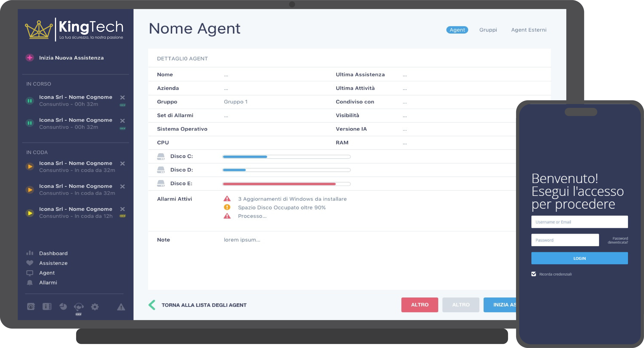This screenshot has height=348, width=644.
Task: Click the Disco E drive icon
Action: tap(161, 184)
